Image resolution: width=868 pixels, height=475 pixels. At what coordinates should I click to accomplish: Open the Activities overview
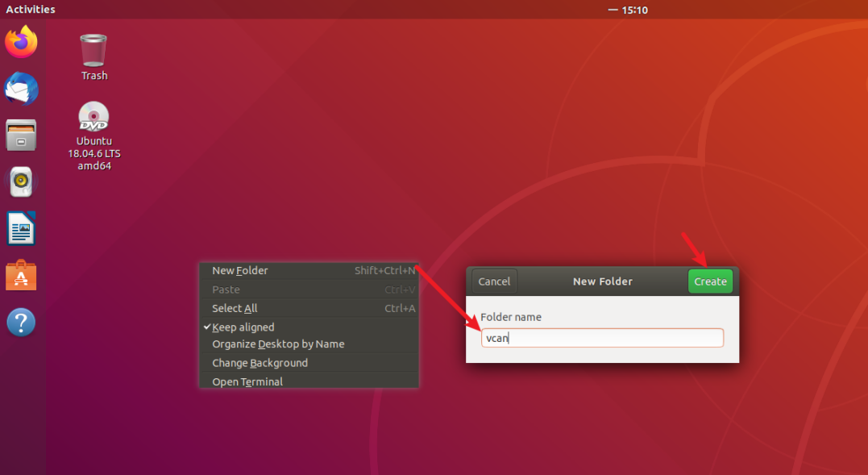(31, 10)
